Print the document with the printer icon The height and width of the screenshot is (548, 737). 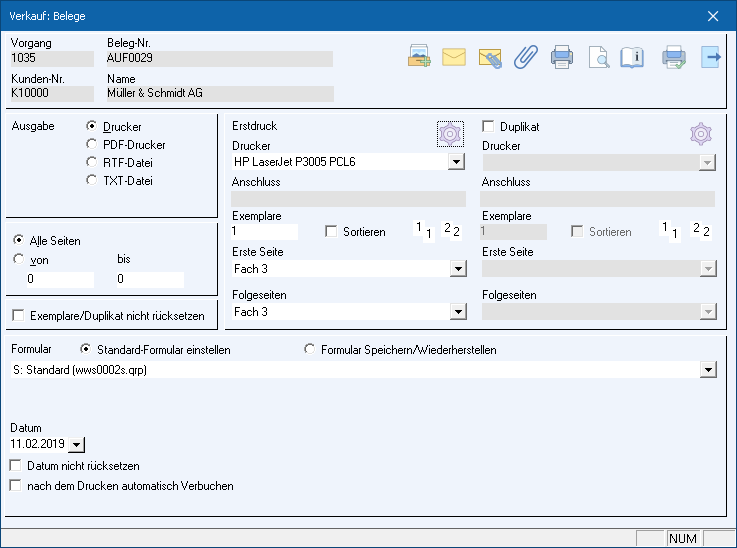pos(562,57)
